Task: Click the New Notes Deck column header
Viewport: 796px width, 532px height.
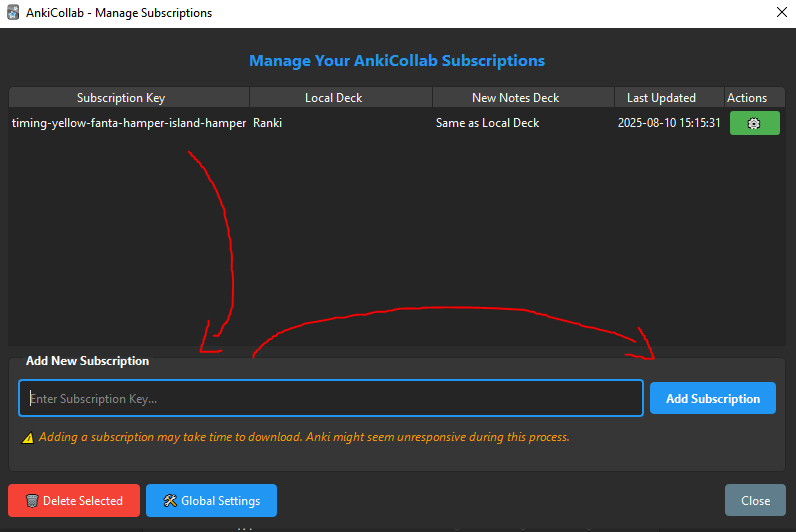Action: click(523, 97)
